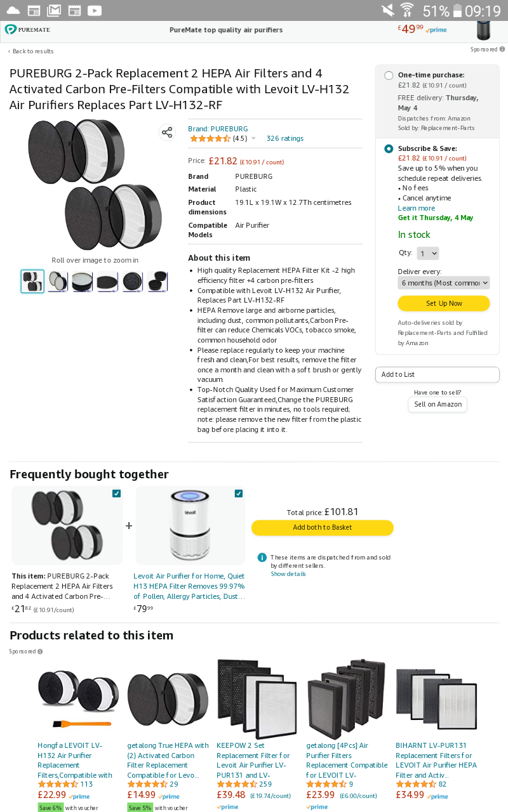The image size is (508, 812).
Task: Go back to results link
Action: pyautogui.click(x=31, y=51)
